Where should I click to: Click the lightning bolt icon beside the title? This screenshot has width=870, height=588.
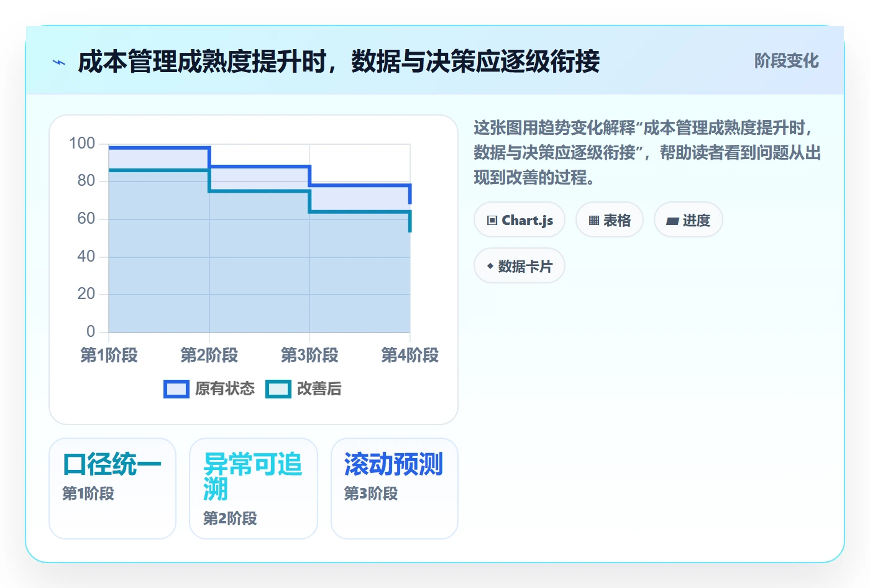click(x=59, y=62)
